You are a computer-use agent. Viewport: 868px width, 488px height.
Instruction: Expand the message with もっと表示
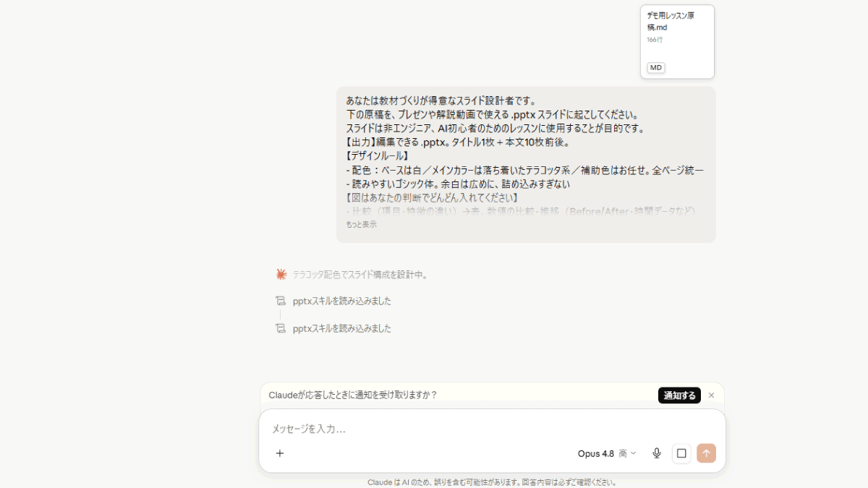361,225
